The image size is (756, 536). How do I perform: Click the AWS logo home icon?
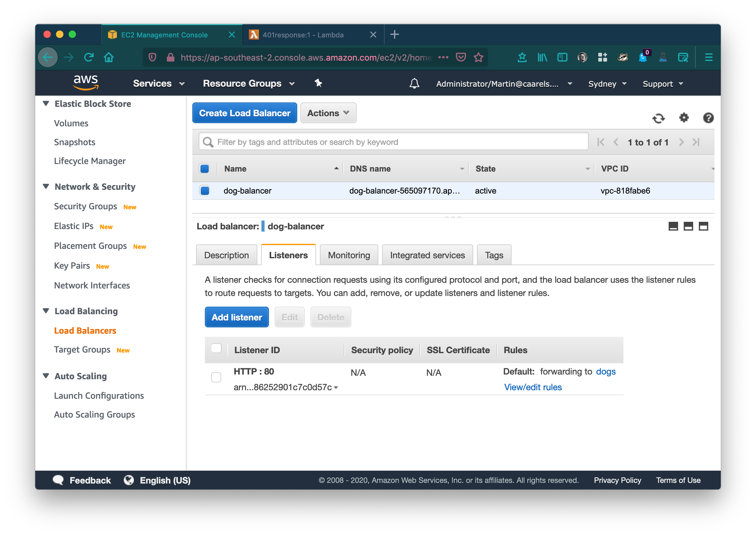point(86,82)
